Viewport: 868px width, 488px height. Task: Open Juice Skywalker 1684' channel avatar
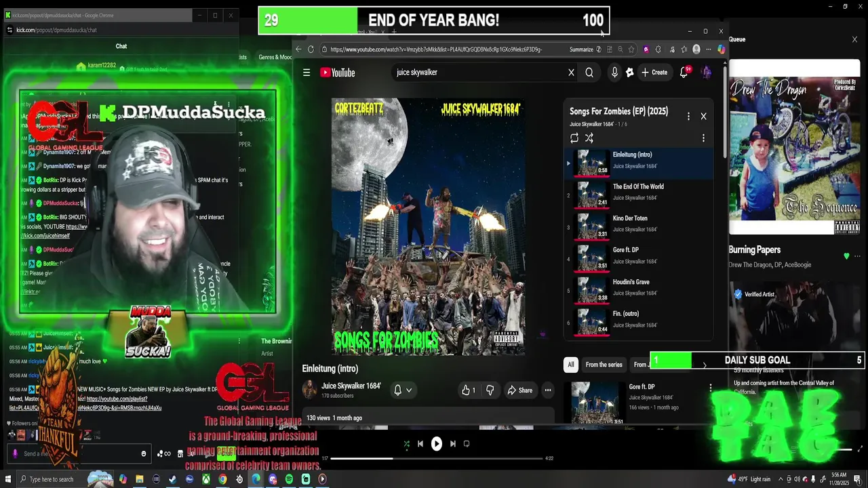309,390
